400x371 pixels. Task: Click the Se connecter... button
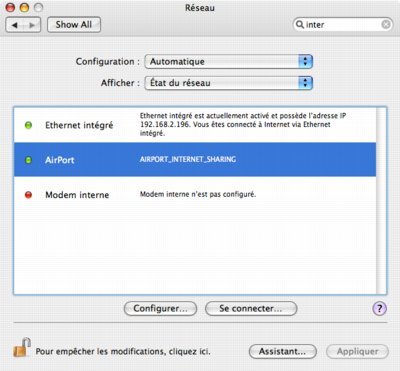coord(251,309)
